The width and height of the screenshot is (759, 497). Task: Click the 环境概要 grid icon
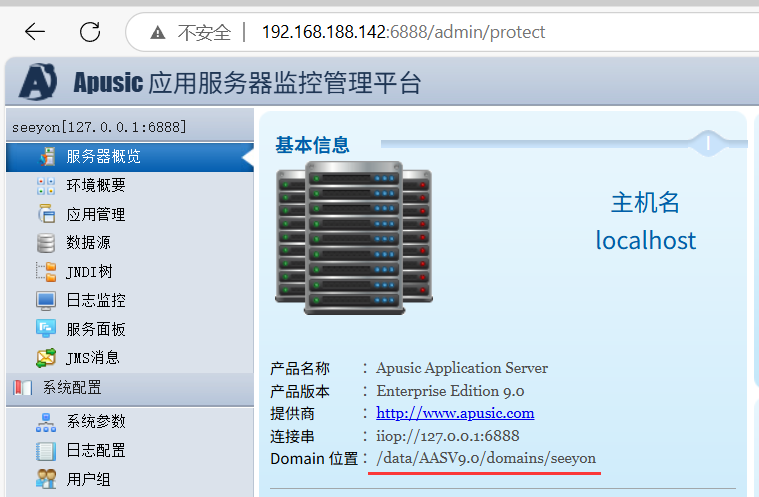coord(46,185)
